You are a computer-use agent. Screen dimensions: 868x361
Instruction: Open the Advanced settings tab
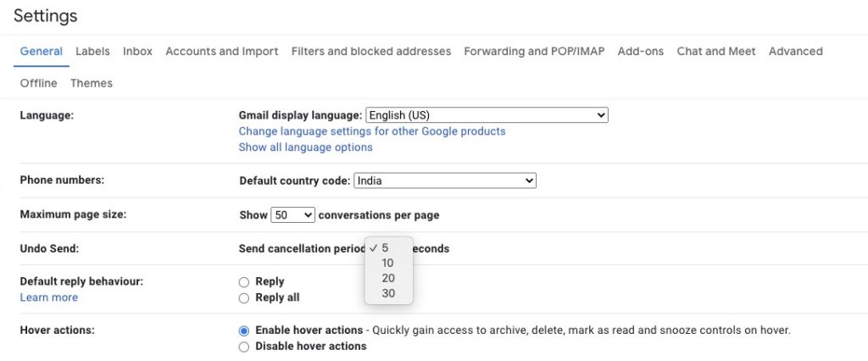795,52
